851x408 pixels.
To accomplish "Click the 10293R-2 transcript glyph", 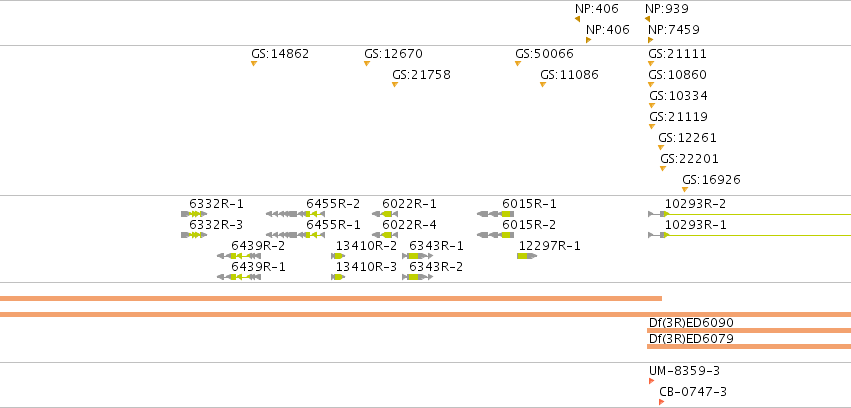I will point(750,214).
